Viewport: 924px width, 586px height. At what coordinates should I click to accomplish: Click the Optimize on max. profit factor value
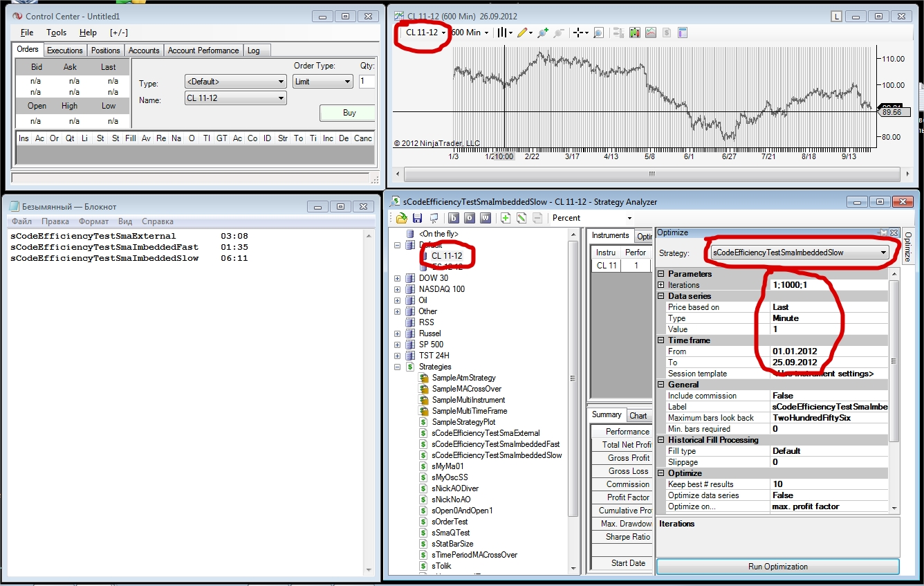[829, 506]
